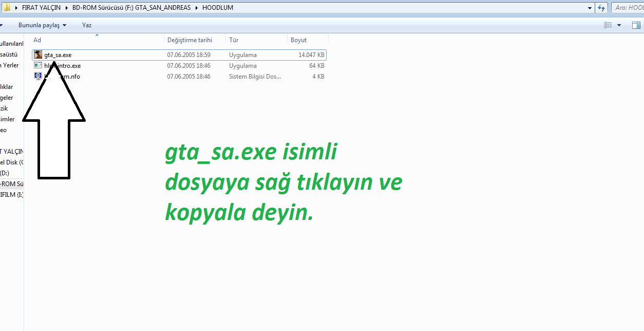Open the local disk (C:) in sidebar
This screenshot has height=331, width=644.
pos(12,162)
